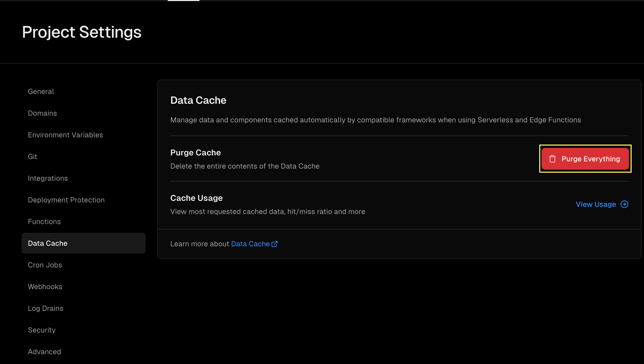Click the external link icon beside Data Cache
This screenshot has height=364, width=644.
[275, 243]
